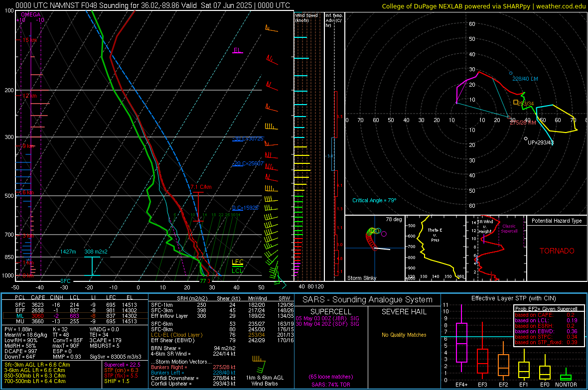The image size is (588, 390).
Task: Click the magenta circle in Storm Slinky panel
Action: pos(384,234)
